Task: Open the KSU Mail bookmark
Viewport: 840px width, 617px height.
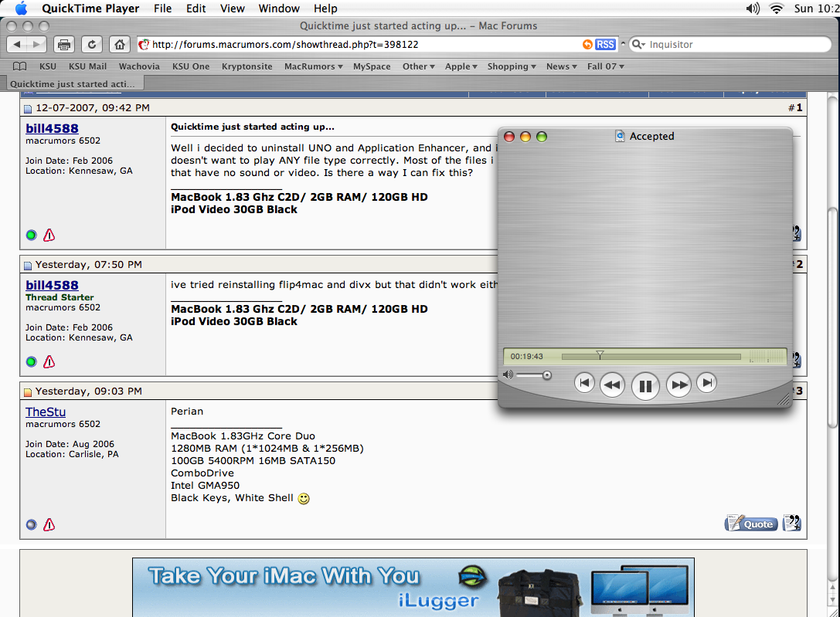Action: pyautogui.click(x=87, y=66)
